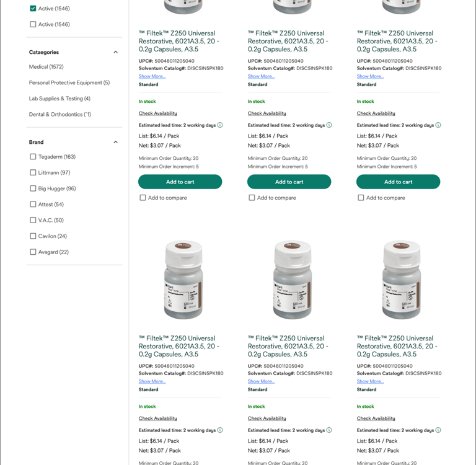The height and width of the screenshot is (465, 476).
Task: Select the Cataegories section heading
Action: point(44,52)
